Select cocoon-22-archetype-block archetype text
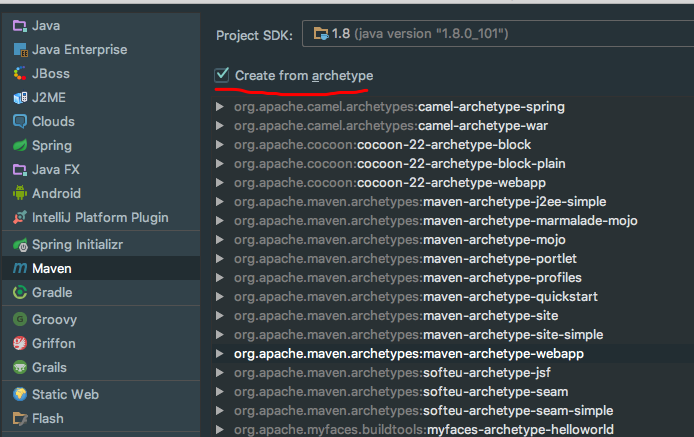Screen dimensions: 694x437 click(x=444, y=145)
